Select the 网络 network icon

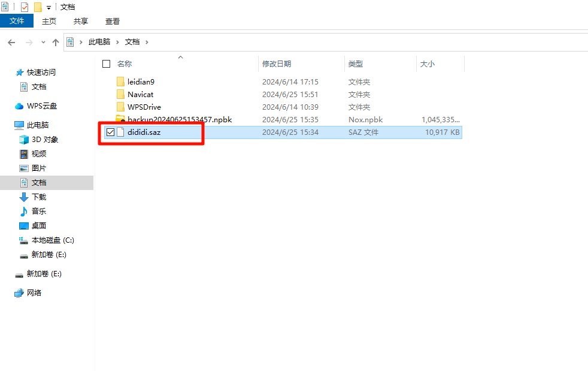coord(20,293)
